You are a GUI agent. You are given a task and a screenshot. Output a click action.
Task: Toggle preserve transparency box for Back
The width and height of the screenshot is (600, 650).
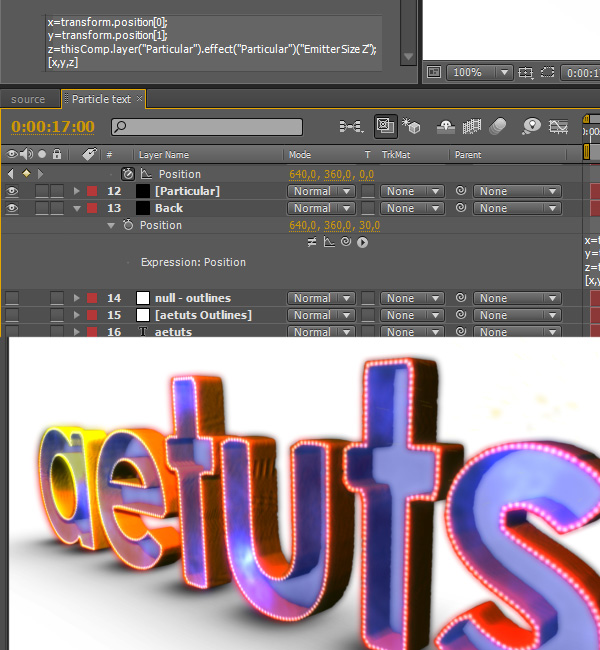coord(368,208)
